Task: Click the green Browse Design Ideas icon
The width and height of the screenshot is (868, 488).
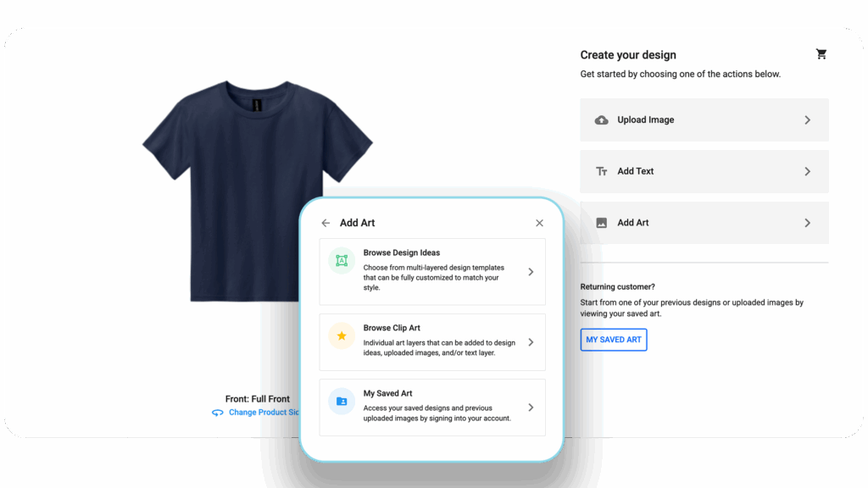Action: pyautogui.click(x=342, y=261)
